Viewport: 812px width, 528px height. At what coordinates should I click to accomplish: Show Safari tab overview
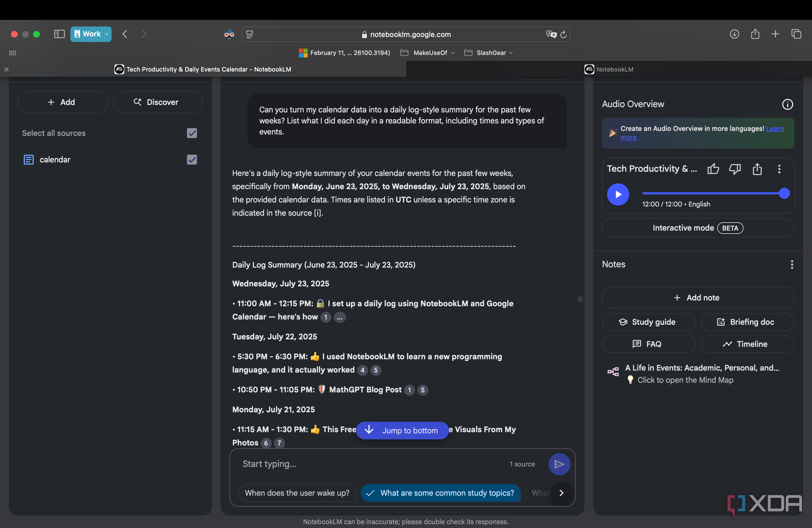click(x=796, y=34)
